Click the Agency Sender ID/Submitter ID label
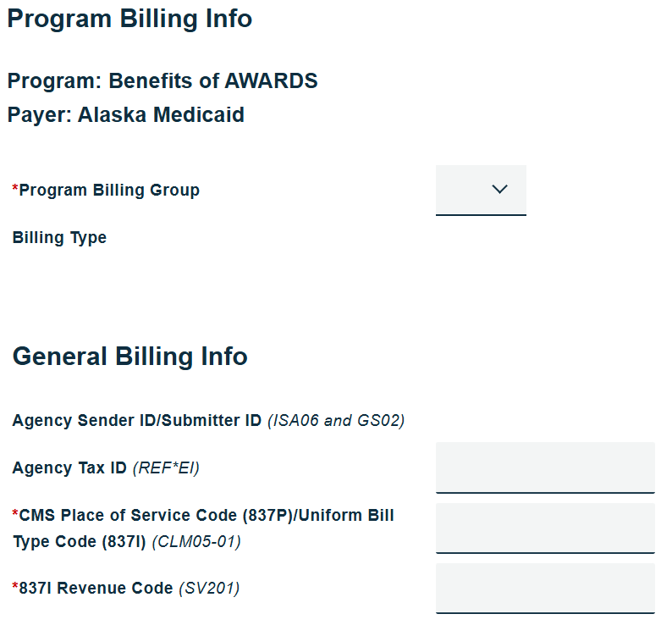This screenshot has width=672, height=625. [137, 421]
